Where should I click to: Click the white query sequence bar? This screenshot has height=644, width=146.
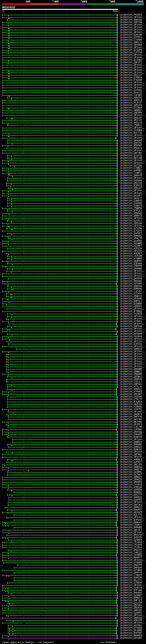click(60, 9)
